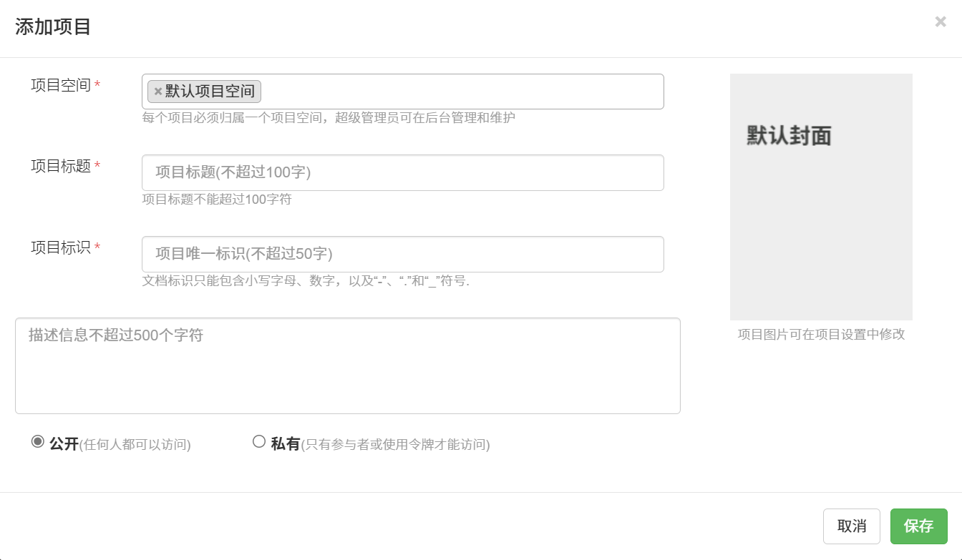Click the 默认项目空间 tag text
Image resolution: width=962 pixels, height=560 pixels.
210,92
